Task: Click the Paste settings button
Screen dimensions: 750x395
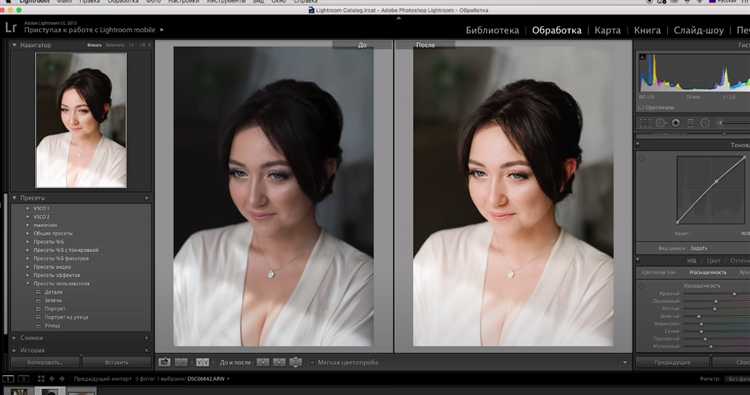Action: (116, 362)
